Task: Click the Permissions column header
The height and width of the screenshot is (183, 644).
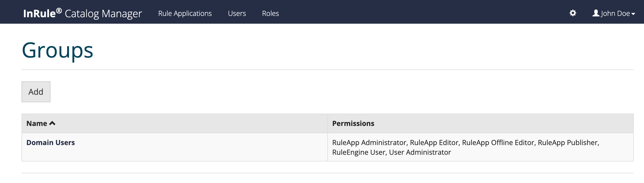Action: pyautogui.click(x=353, y=123)
